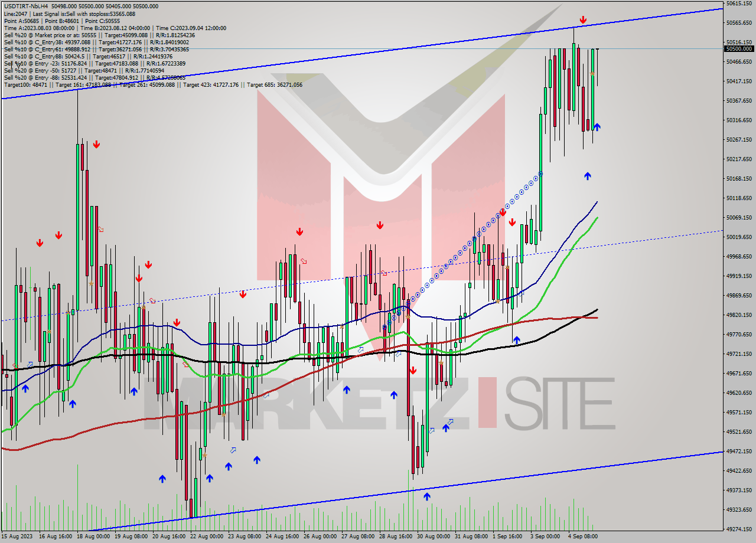
Task: Click price scale label 50367.650
Action: [x=739, y=100]
